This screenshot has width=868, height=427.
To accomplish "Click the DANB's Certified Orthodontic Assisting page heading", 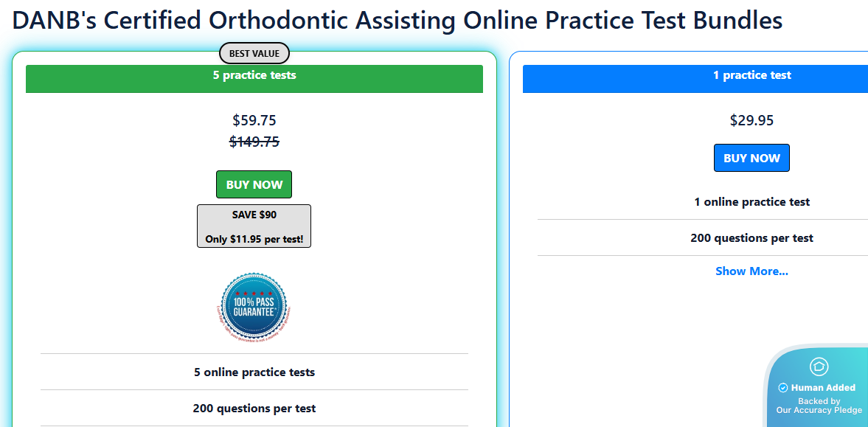I will [397, 20].
